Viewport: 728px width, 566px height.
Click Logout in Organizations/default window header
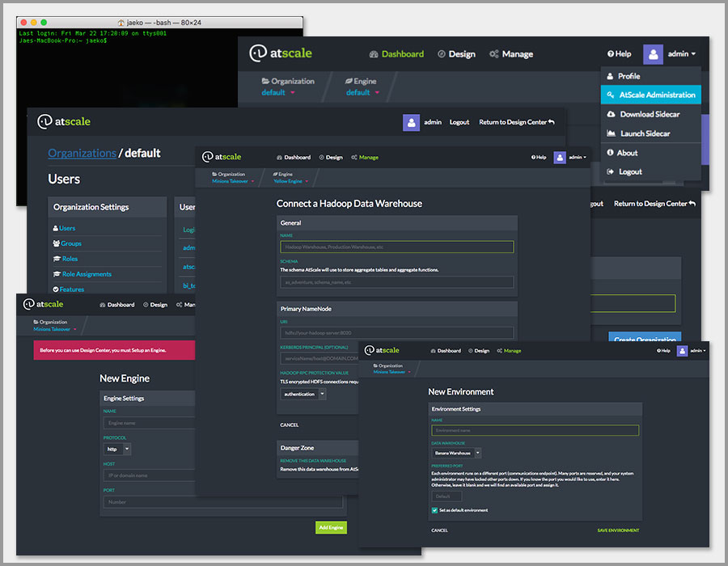pyautogui.click(x=459, y=122)
